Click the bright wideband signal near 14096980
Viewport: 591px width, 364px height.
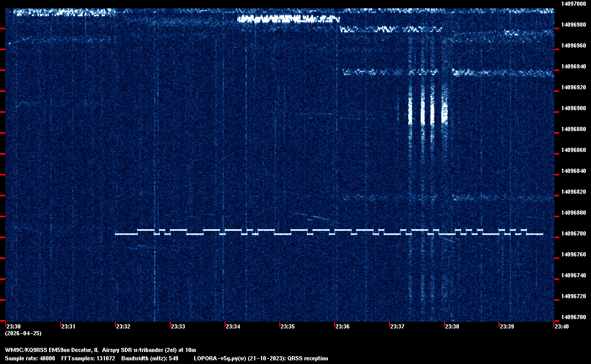click(287, 19)
